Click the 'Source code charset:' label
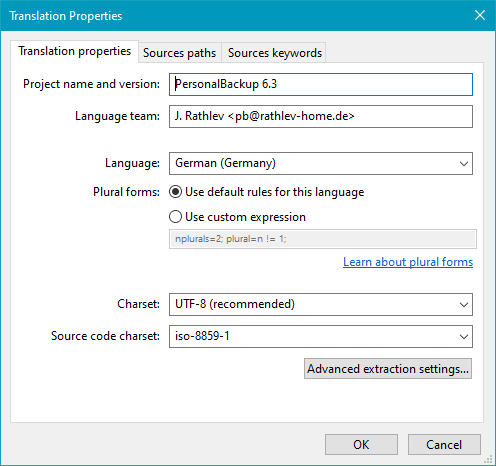The width and height of the screenshot is (496, 466). point(105,336)
